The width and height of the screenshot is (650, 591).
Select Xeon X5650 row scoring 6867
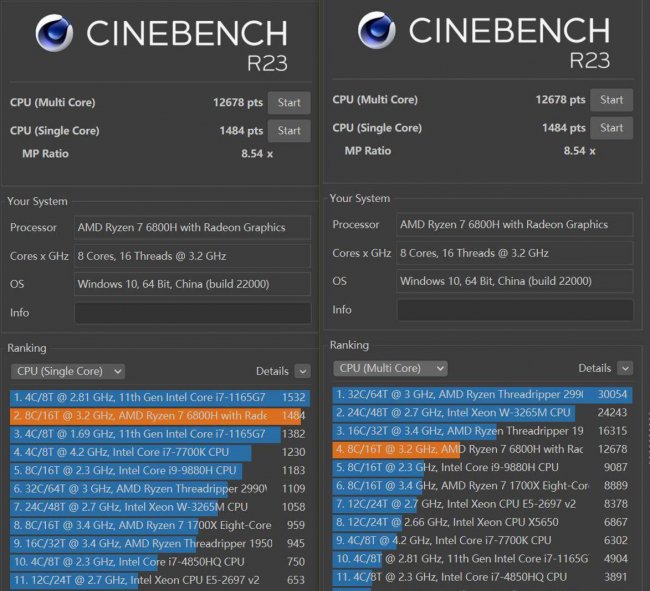[482, 522]
